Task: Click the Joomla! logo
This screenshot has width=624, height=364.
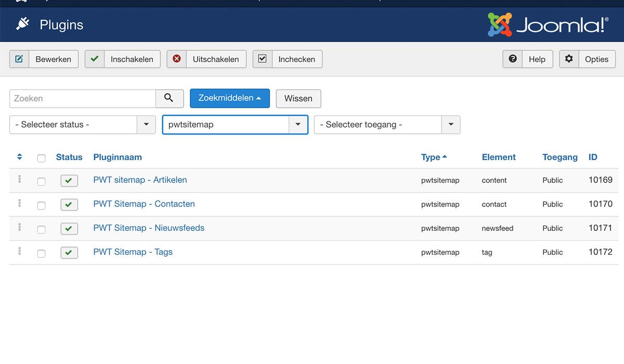Action: coord(548,24)
